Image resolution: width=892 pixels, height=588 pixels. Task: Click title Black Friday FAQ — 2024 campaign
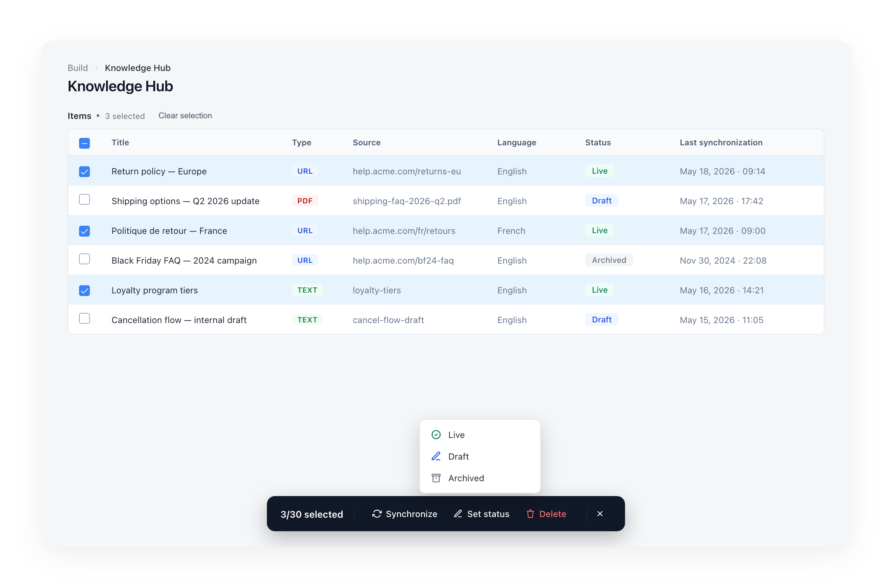[184, 260]
